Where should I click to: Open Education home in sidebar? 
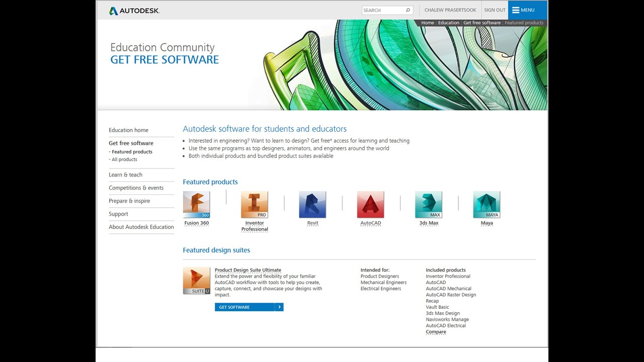coord(128,130)
